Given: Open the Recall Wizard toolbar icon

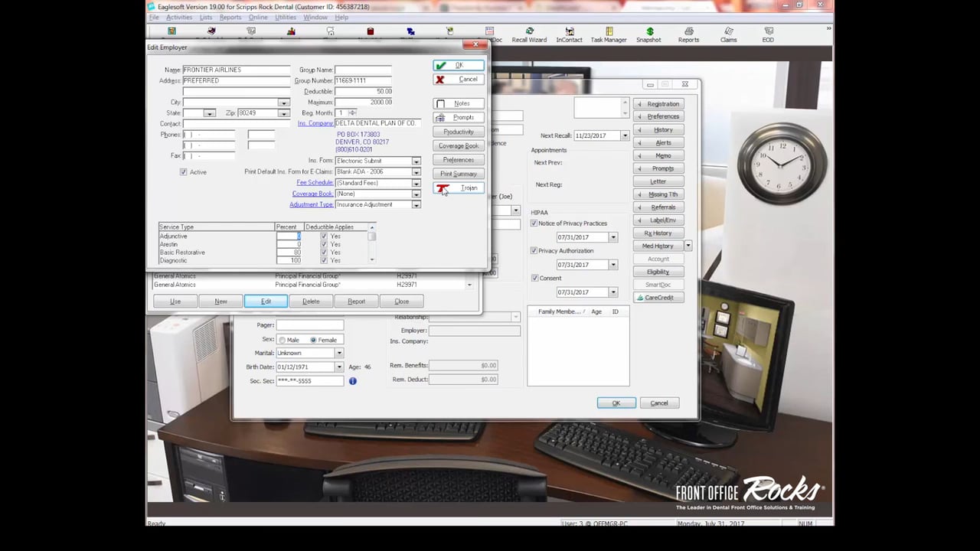Looking at the screenshot, I should [x=529, y=35].
